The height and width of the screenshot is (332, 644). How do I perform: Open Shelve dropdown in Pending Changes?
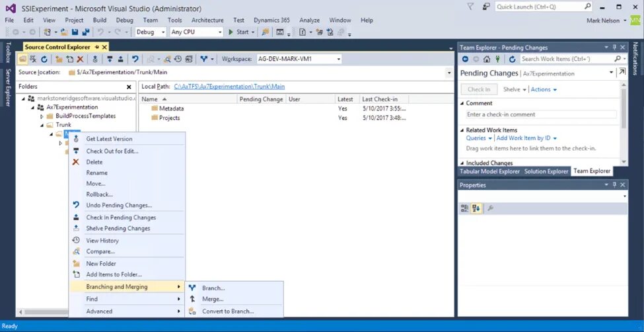pos(515,89)
